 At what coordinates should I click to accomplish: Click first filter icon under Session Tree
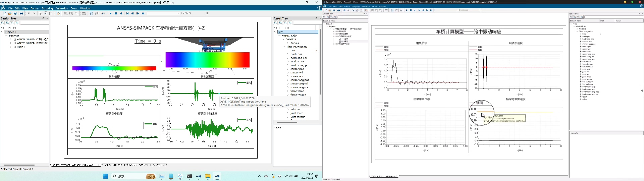2,23
